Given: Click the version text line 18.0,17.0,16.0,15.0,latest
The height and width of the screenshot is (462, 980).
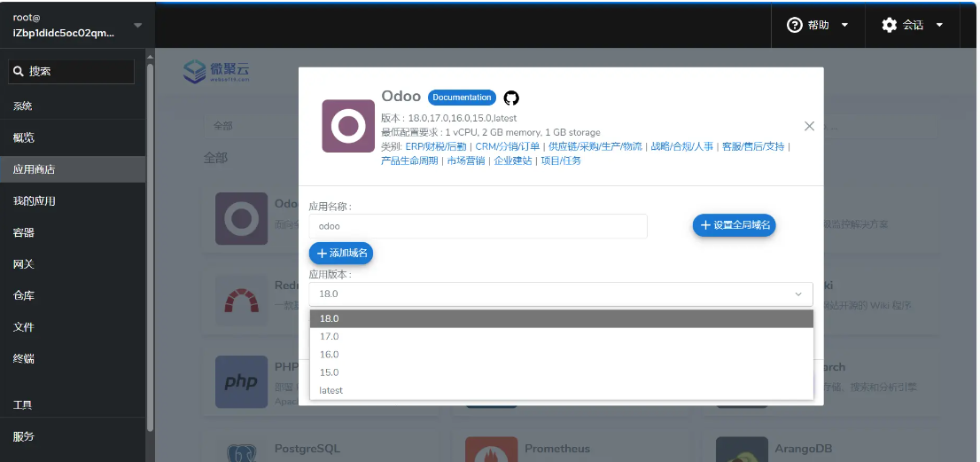Looking at the screenshot, I should [448, 118].
